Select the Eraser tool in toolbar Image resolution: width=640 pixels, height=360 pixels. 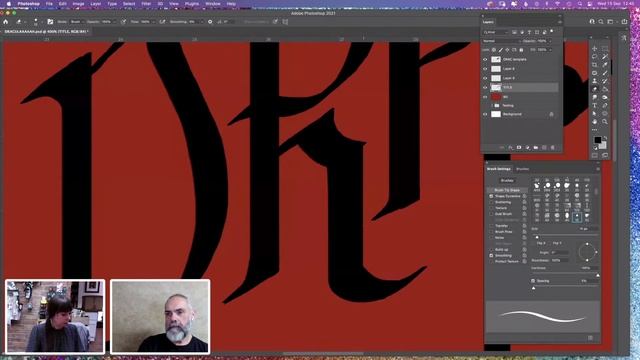[595, 89]
